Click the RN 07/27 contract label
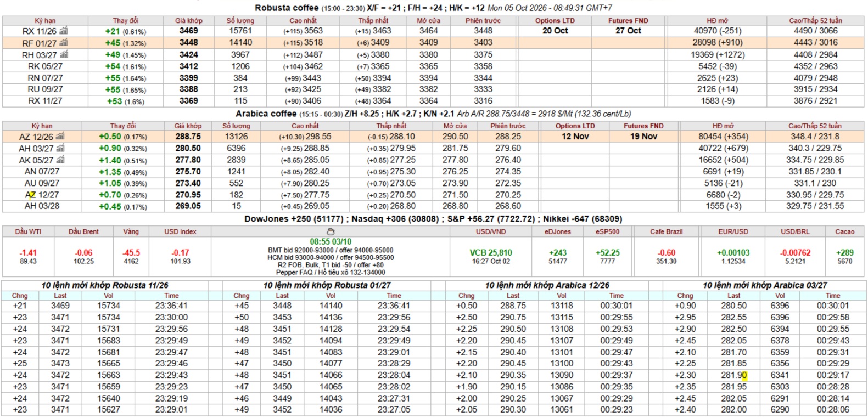868x418 pixels. (x=45, y=78)
